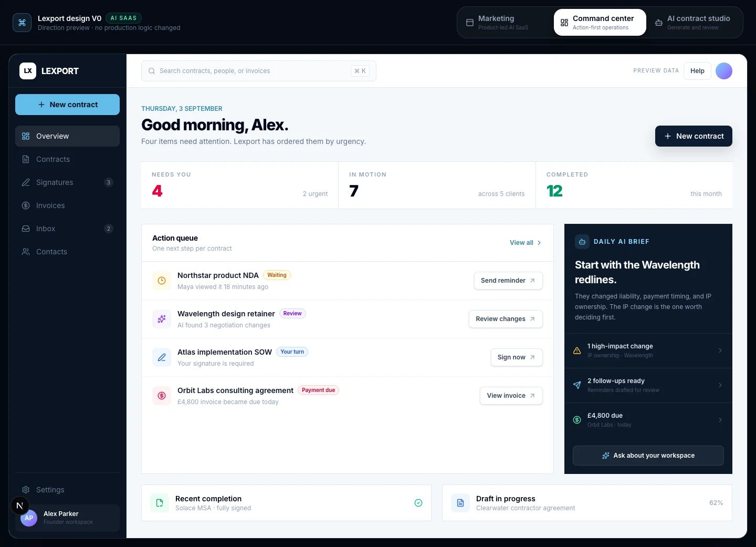Click the LX Lexport logo
Screen dimensions: 756x547
click(28, 71)
